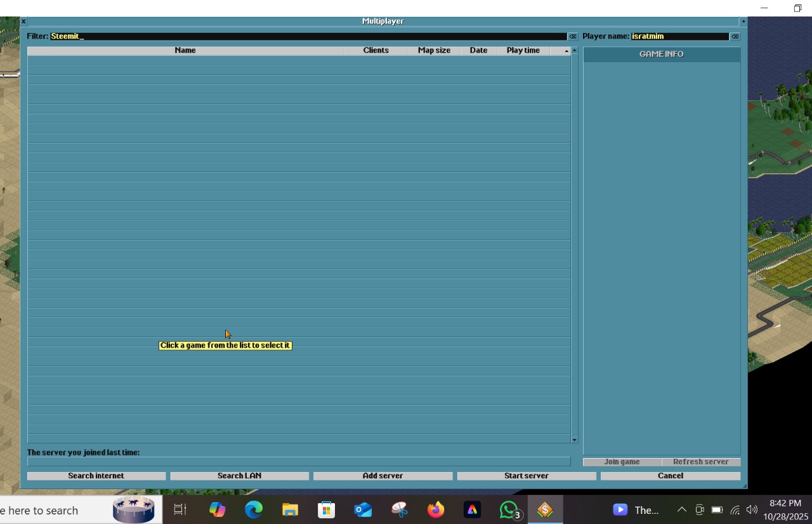Edit the Player name field isratmim
This screenshot has width=812, height=524.
[680, 37]
